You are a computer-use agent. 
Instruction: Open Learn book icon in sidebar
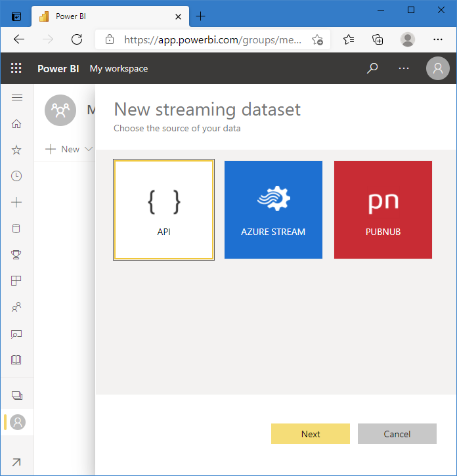pos(16,360)
